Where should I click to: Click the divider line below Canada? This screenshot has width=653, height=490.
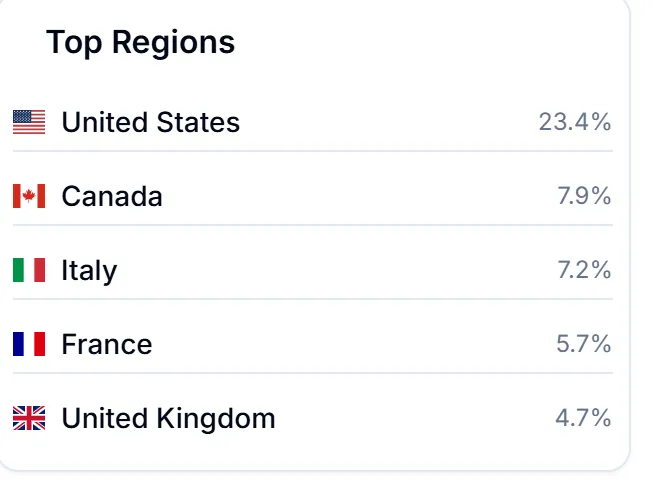(x=312, y=225)
